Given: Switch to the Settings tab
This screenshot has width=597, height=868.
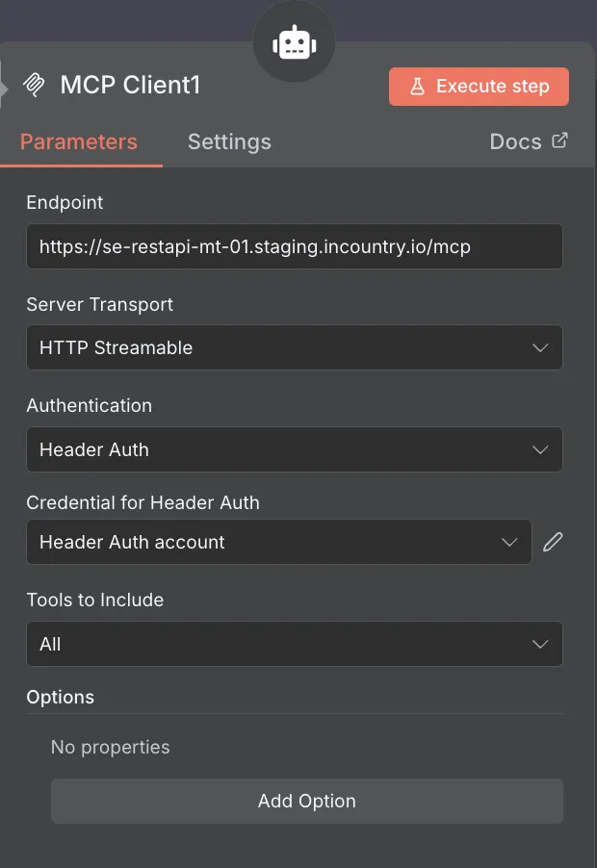Looking at the screenshot, I should pyautogui.click(x=229, y=141).
